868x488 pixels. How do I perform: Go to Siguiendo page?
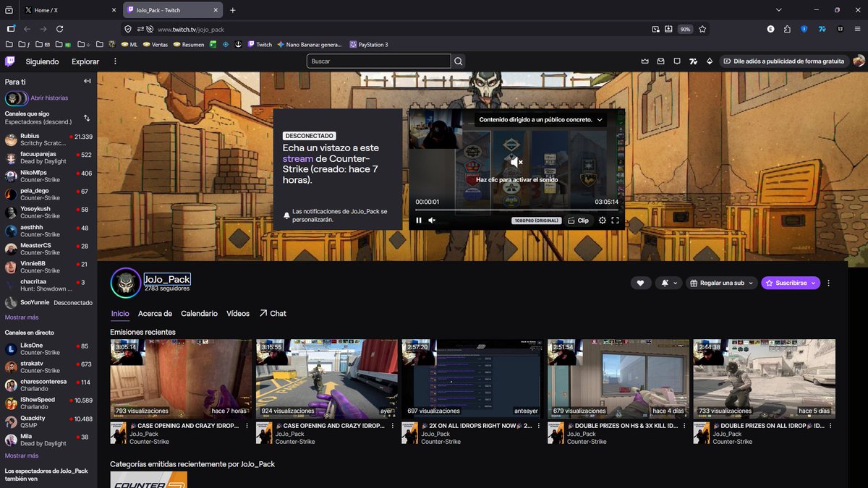pos(42,61)
